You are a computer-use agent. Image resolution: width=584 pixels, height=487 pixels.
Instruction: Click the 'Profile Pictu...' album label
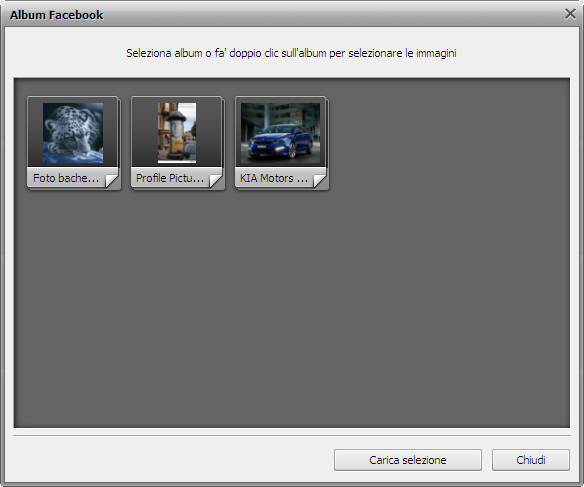coord(170,178)
